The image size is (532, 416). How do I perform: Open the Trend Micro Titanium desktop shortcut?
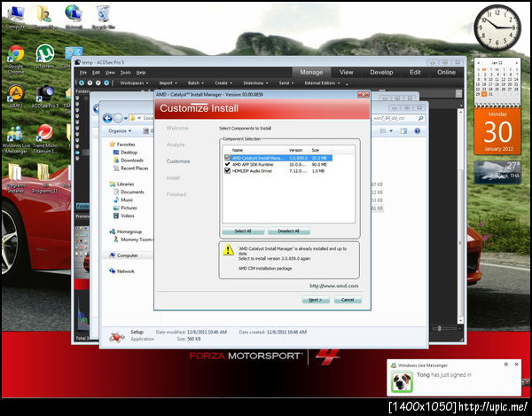(x=45, y=139)
